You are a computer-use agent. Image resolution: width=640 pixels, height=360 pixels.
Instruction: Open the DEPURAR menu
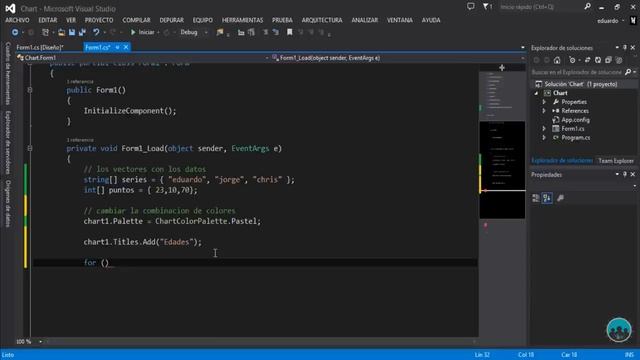(x=171, y=20)
